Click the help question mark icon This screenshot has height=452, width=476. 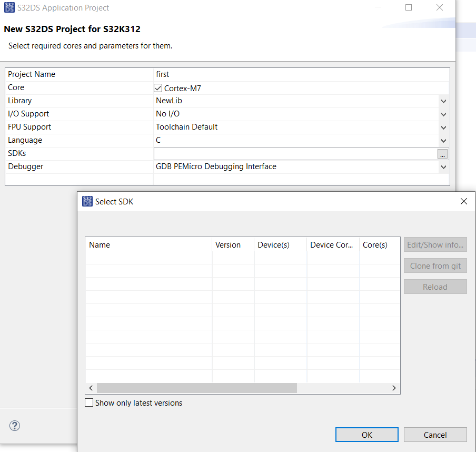(x=14, y=426)
